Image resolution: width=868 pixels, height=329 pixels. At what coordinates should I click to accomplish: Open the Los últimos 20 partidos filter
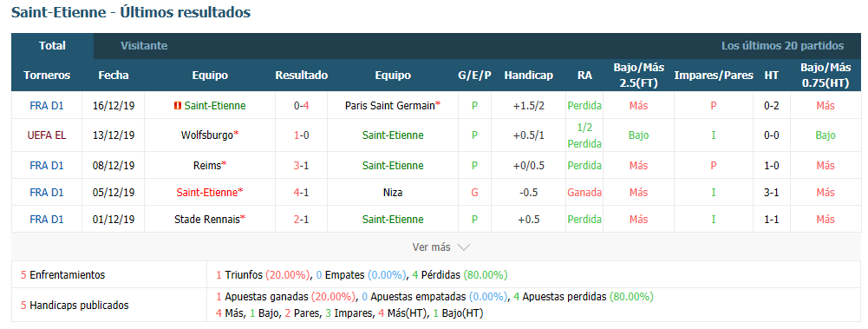782,46
